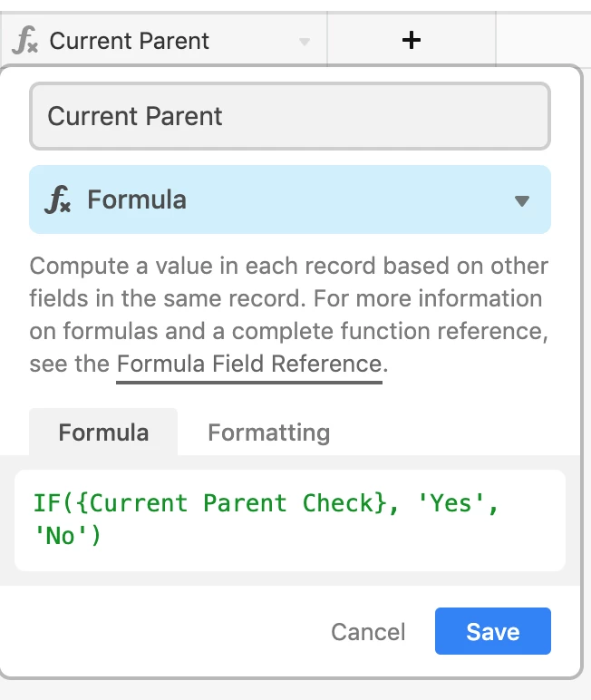
Task: Open the Current Parent column header dropdown arrow
Action: click(x=305, y=42)
